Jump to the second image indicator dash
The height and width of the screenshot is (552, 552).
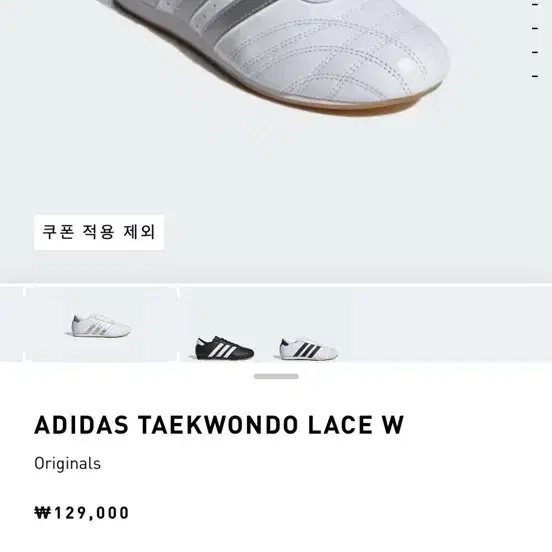pyautogui.click(x=535, y=28)
